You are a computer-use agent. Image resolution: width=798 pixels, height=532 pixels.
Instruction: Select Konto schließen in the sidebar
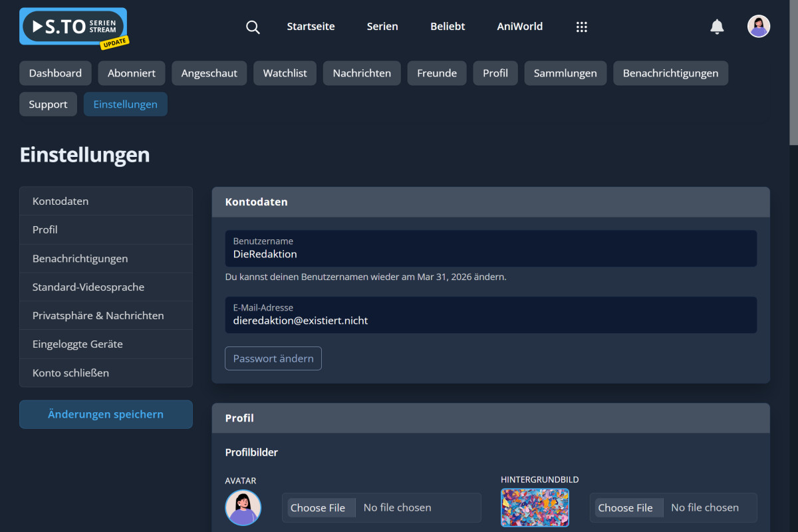70,373
